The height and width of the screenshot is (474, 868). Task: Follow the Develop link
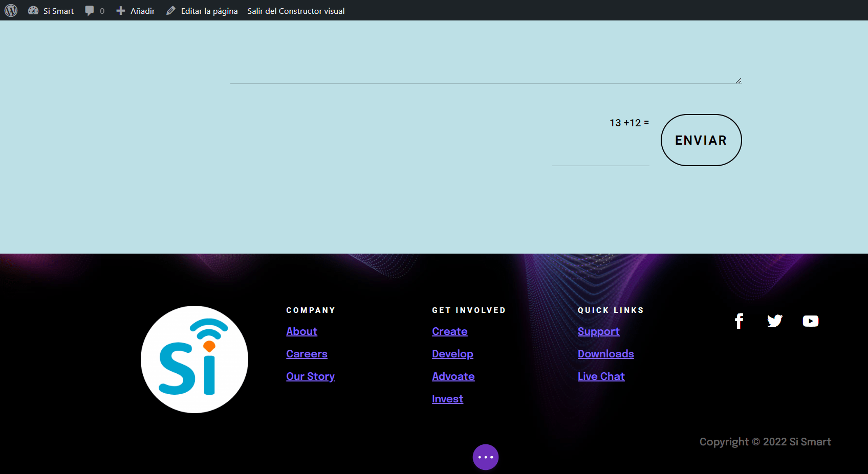click(452, 354)
